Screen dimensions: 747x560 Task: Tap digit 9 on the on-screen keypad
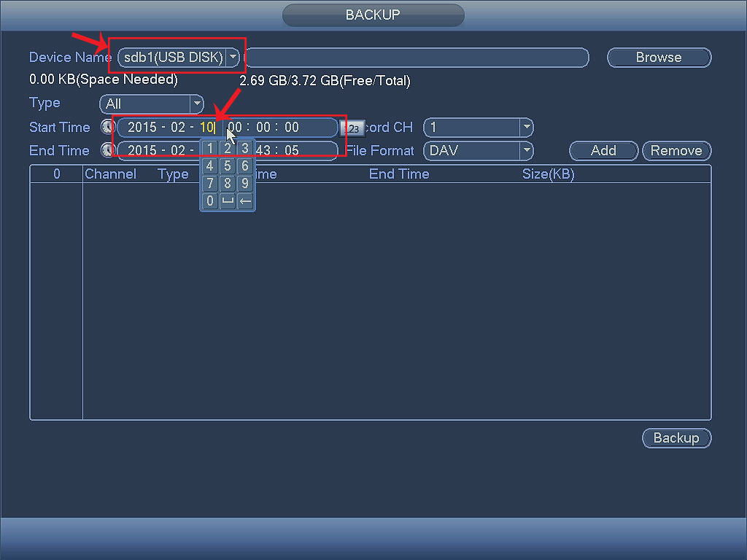[245, 183]
